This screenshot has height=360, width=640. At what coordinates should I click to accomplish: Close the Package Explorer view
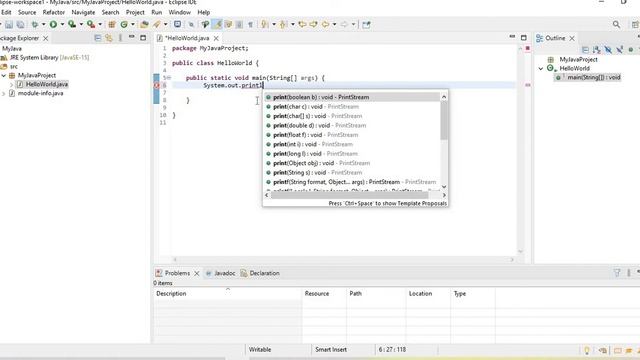pos(46,38)
